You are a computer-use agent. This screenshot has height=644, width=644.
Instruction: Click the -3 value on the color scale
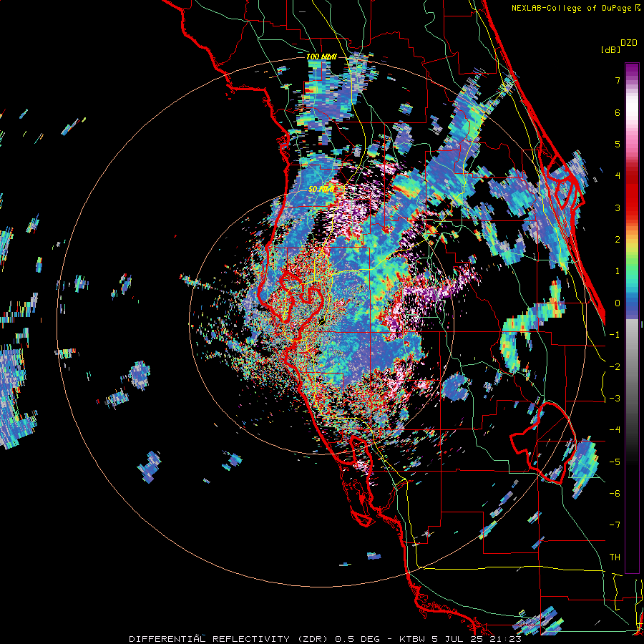click(x=615, y=399)
